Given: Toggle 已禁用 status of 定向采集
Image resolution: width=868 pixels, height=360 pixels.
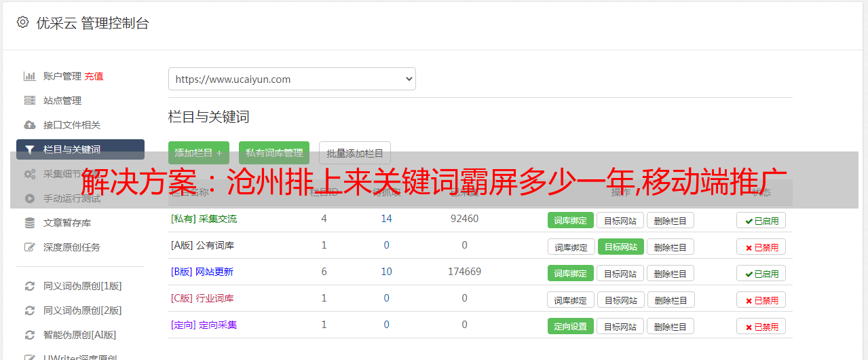Looking at the screenshot, I should [761, 326].
